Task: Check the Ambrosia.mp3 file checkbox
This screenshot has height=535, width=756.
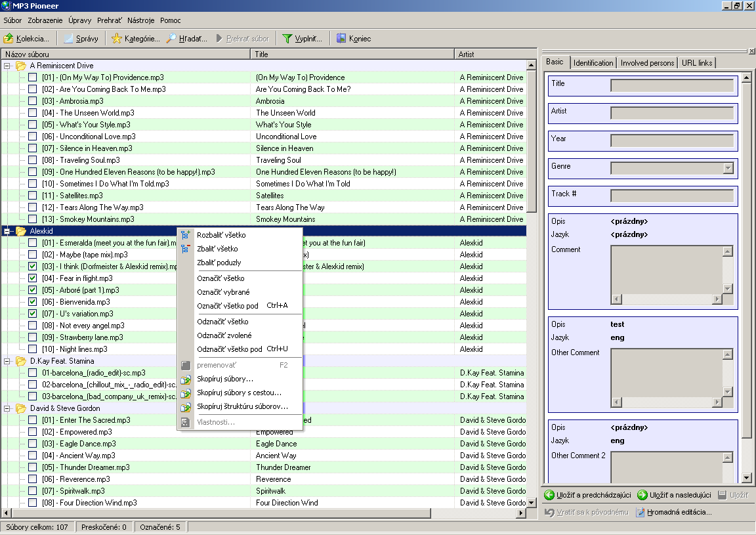Action: [32, 101]
